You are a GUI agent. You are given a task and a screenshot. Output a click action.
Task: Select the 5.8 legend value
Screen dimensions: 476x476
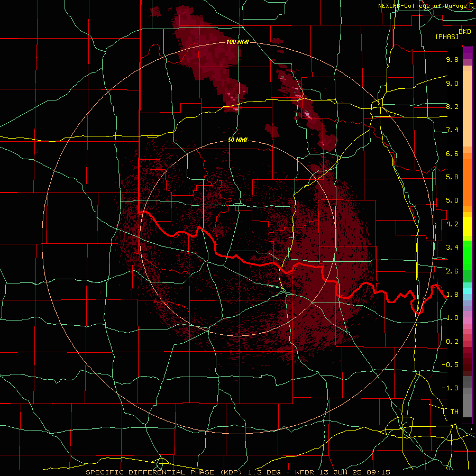(x=452, y=177)
